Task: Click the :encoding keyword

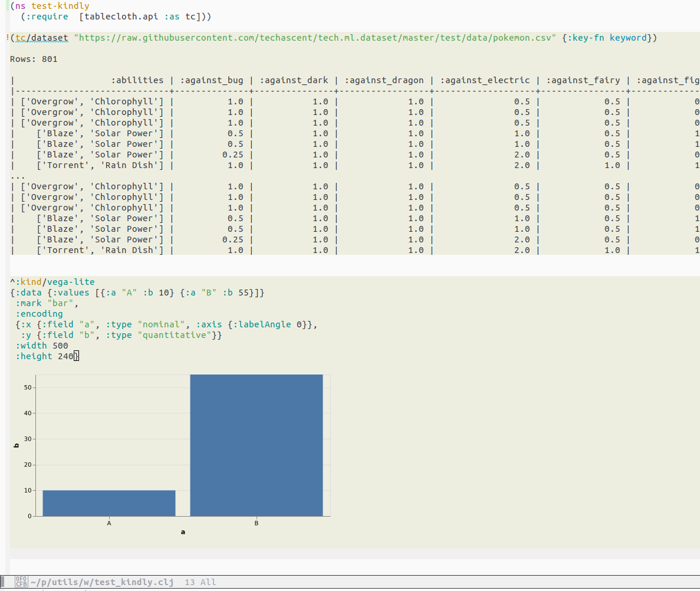Action: tap(40, 314)
